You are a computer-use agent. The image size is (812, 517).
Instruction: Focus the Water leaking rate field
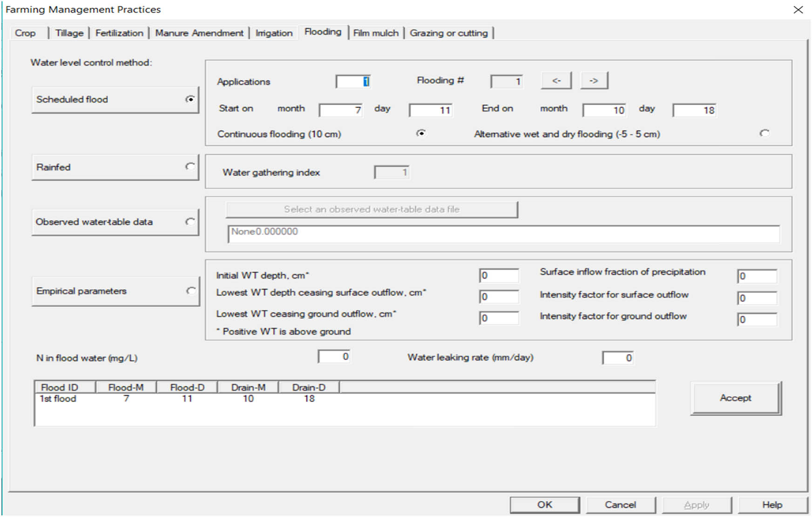point(617,358)
